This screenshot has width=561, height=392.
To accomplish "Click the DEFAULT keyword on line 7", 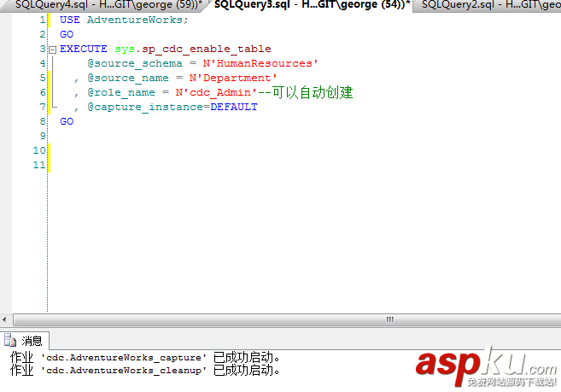I will click(234, 107).
